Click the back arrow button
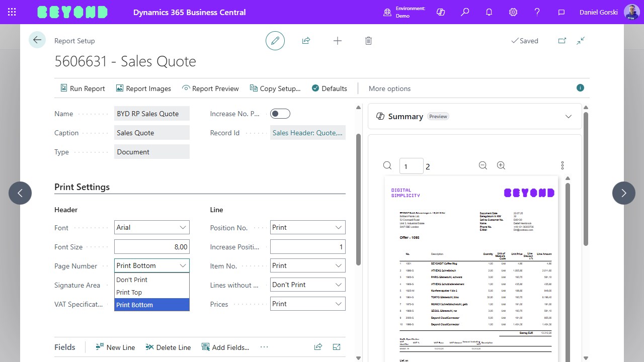This screenshot has width=644, height=362. [37, 40]
